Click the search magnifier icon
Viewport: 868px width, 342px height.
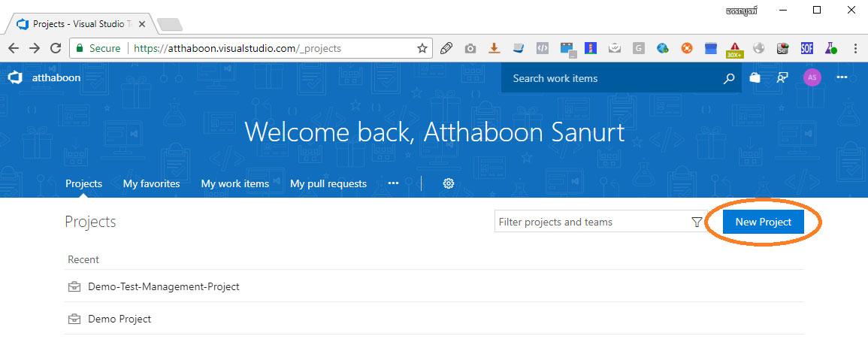click(x=729, y=79)
